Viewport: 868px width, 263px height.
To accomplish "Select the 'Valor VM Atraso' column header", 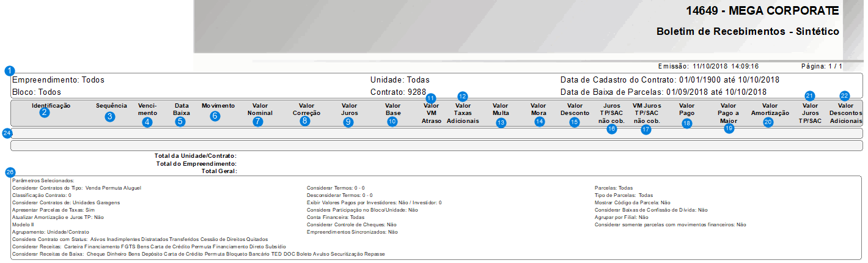I will point(431,113).
